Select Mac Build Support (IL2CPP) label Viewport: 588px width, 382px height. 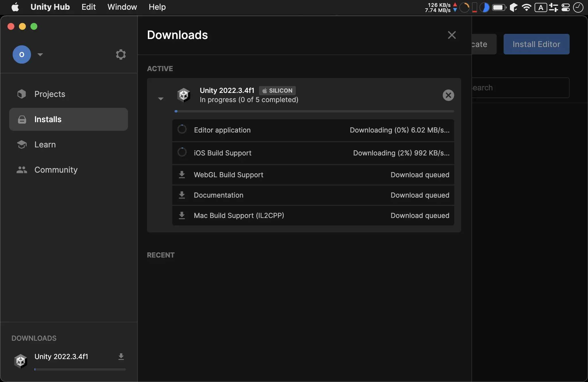point(239,216)
